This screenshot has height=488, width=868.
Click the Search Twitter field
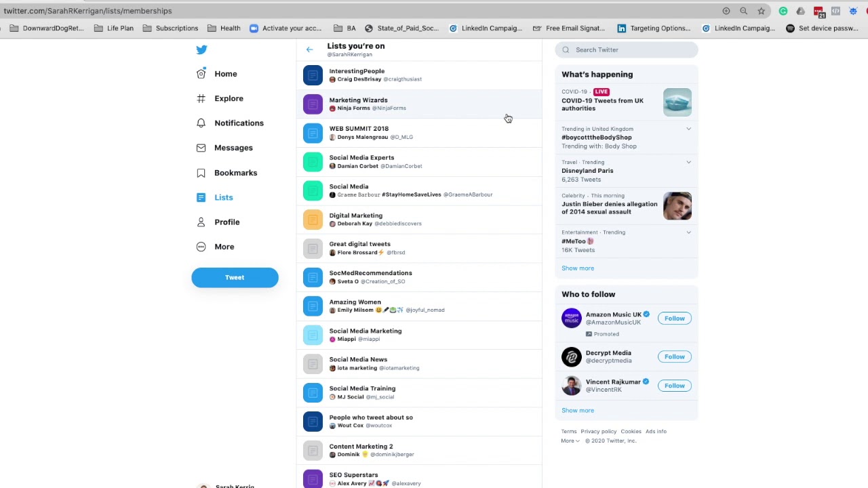pyautogui.click(x=627, y=49)
